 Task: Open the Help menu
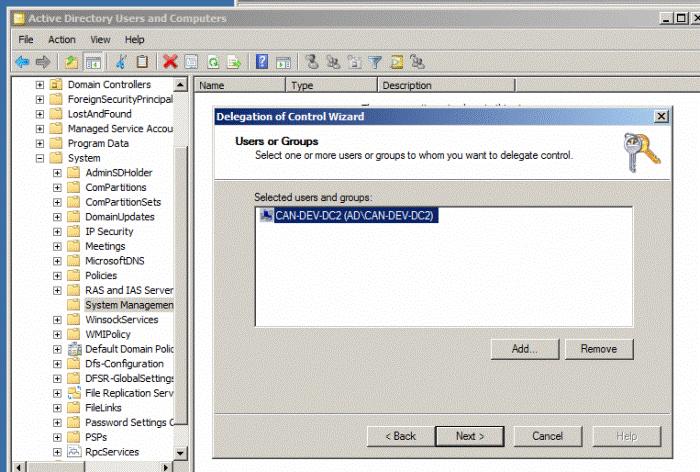[x=134, y=39]
